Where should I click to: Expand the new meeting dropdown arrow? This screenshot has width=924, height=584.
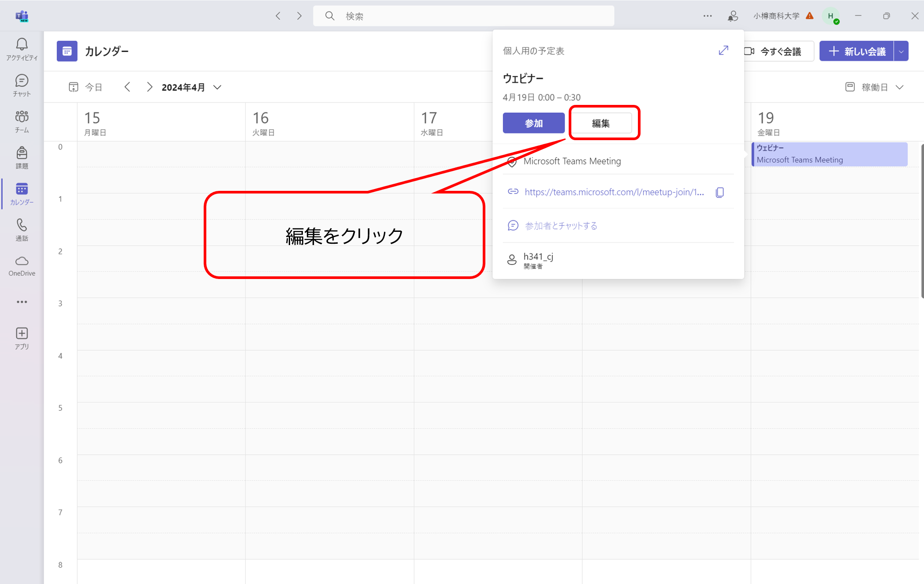pos(901,52)
